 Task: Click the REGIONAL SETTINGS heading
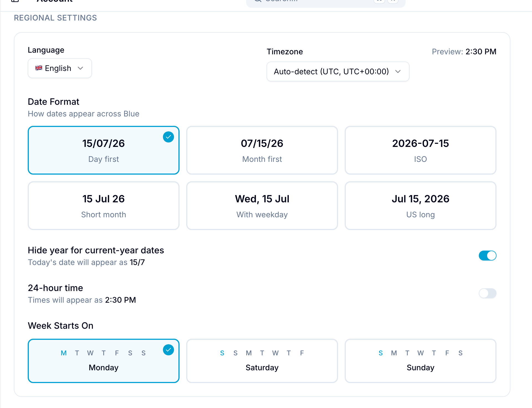[x=55, y=18]
